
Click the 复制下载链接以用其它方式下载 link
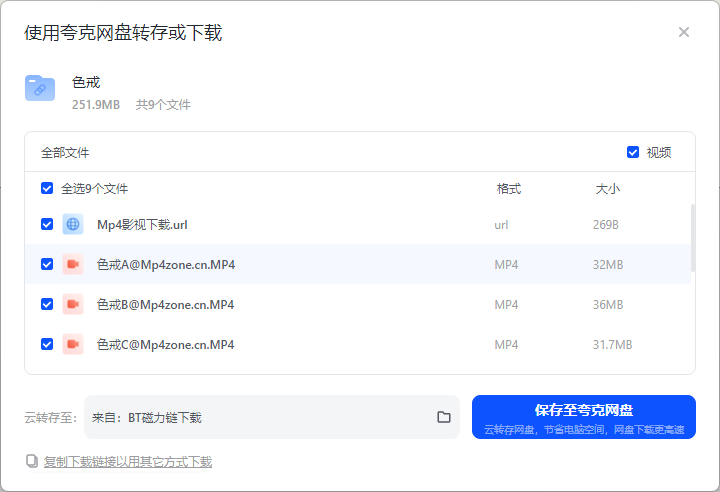click(x=128, y=462)
